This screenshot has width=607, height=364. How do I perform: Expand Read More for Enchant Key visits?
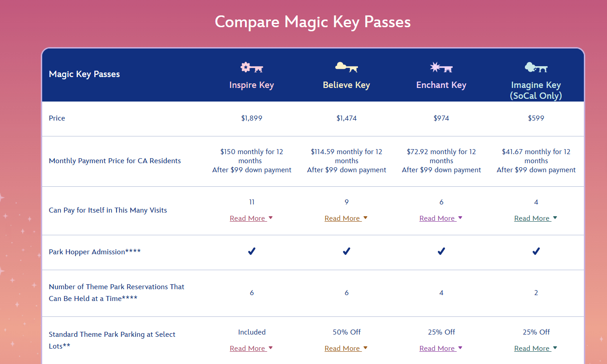coord(441,218)
